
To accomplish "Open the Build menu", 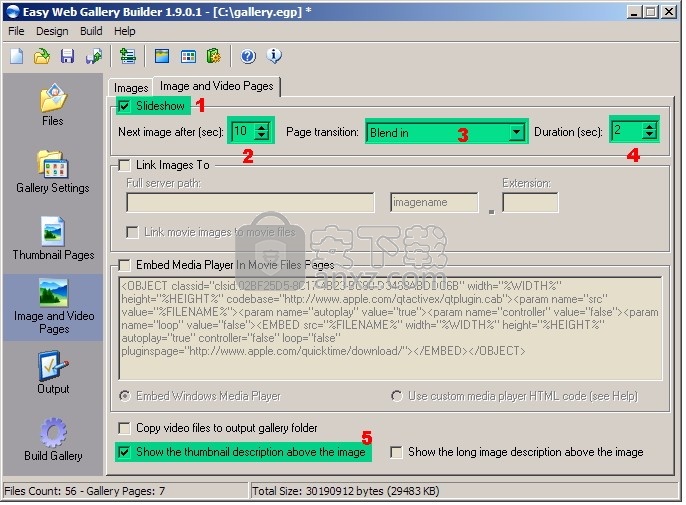I will (91, 31).
